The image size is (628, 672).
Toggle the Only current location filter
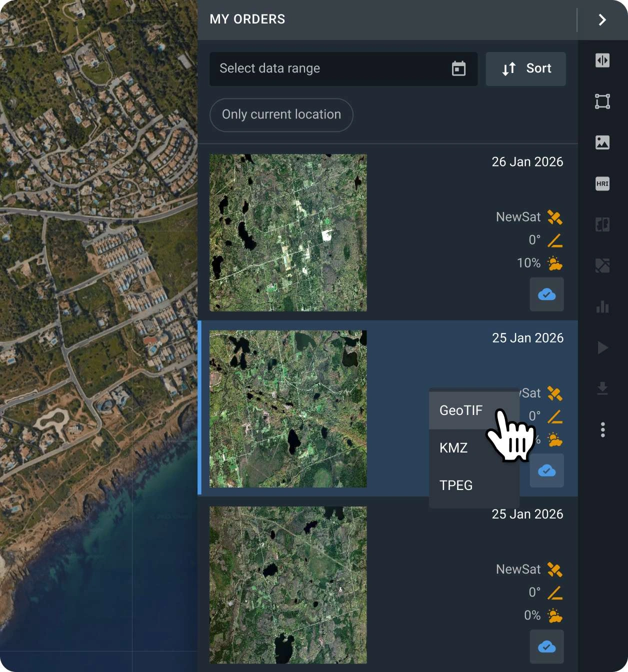pos(281,115)
